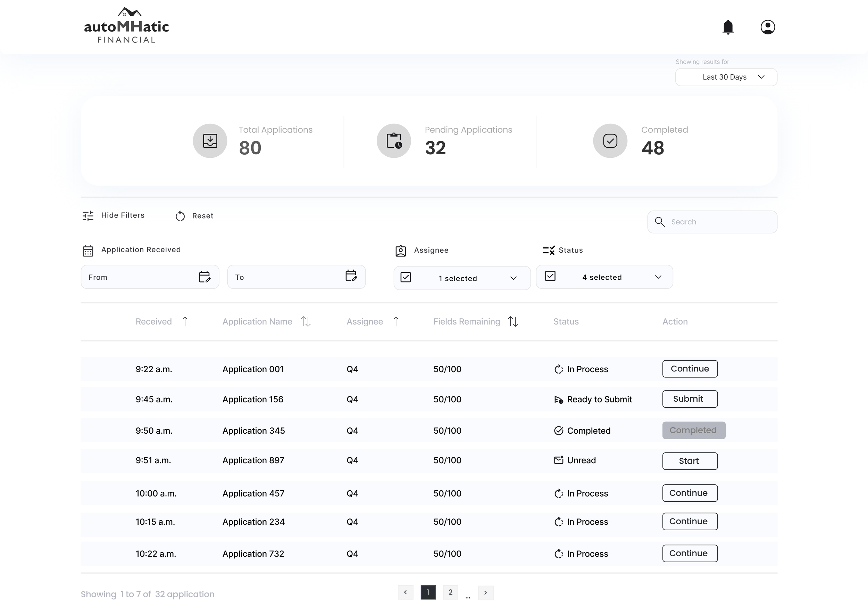Continue Application 234
The image size is (868, 614).
tap(690, 522)
